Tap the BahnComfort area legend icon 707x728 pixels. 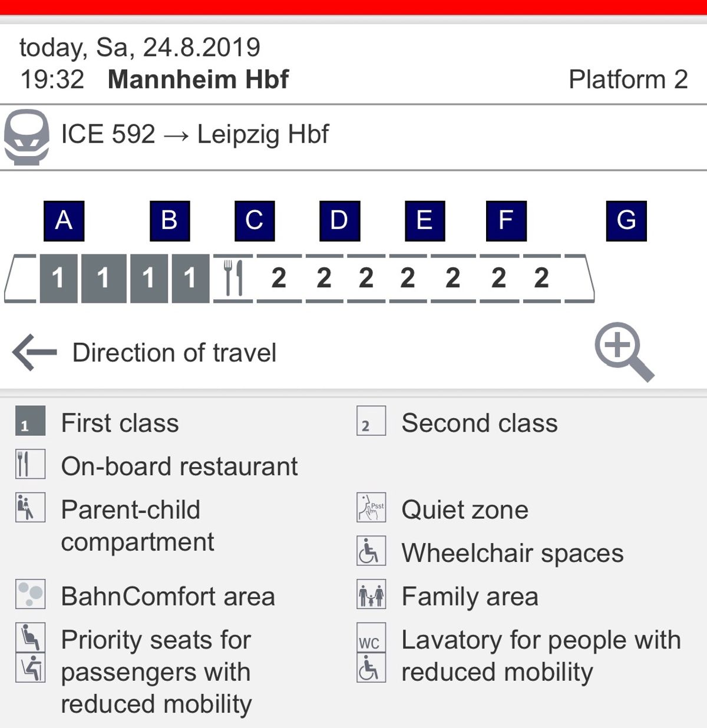(x=30, y=595)
